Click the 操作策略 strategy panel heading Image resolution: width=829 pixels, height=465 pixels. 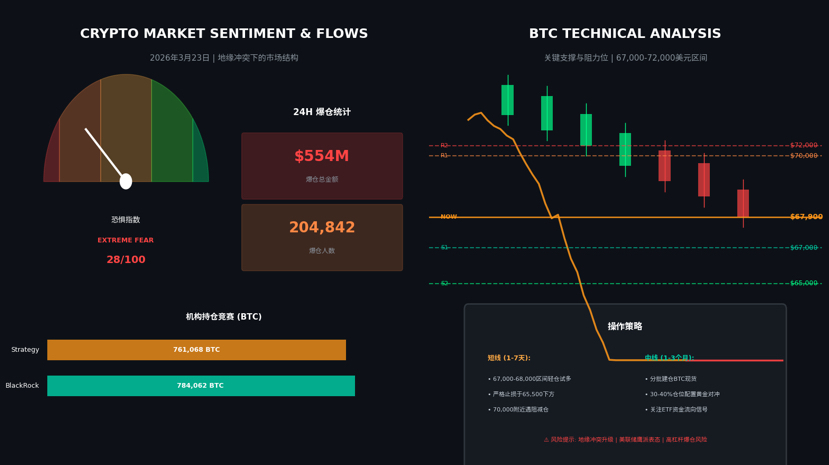click(625, 326)
